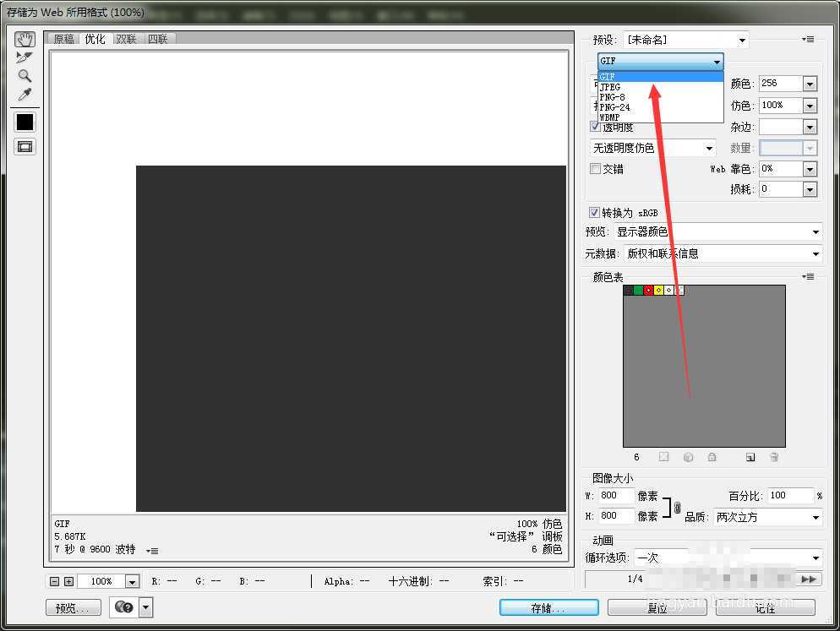Viewport: 840px width, 631px height.
Task: Click the 预览 (Preview) button
Action: 73,607
